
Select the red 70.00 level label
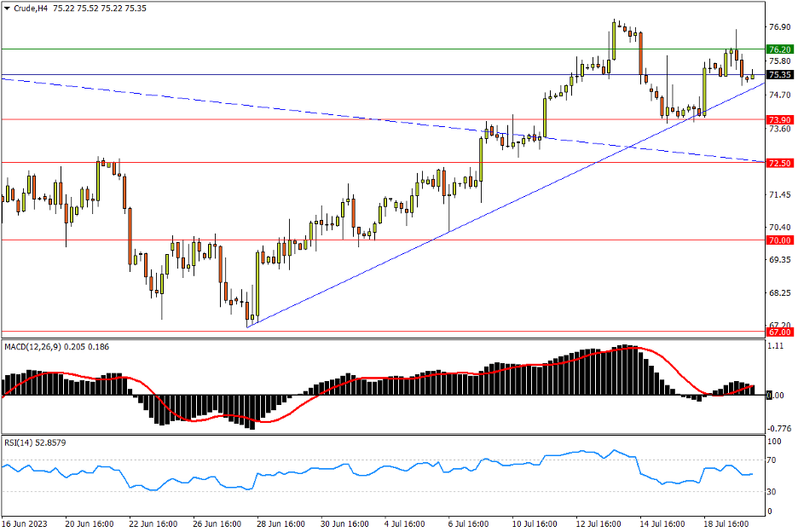779,240
